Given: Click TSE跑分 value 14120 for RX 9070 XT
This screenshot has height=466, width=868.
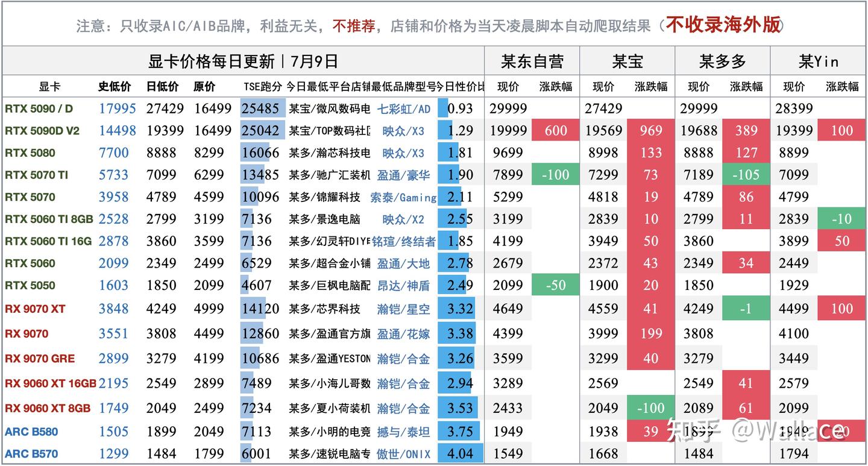Looking at the screenshot, I should (x=260, y=309).
